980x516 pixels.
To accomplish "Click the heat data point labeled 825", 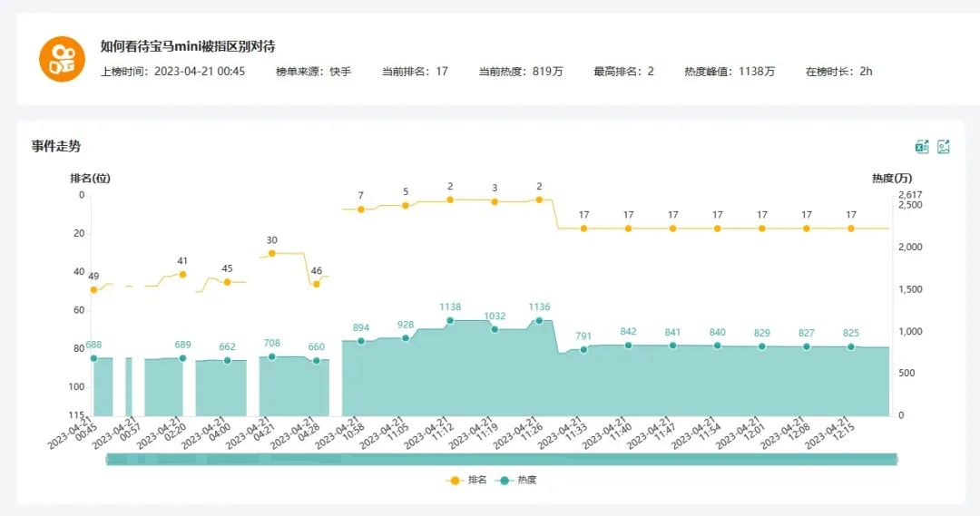I will (851, 346).
